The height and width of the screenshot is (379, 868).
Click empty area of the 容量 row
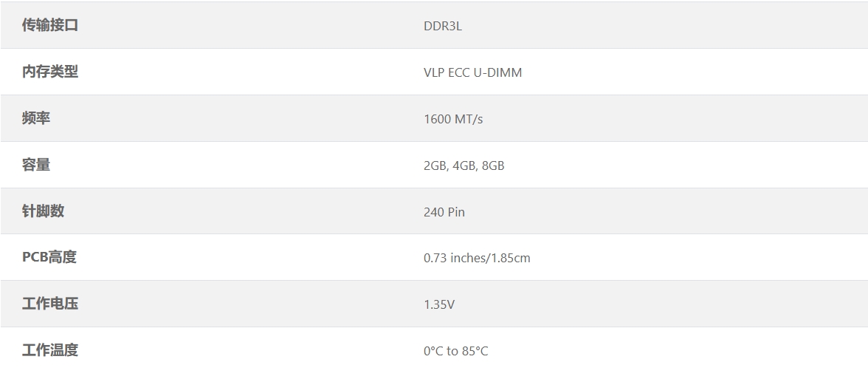point(664,165)
